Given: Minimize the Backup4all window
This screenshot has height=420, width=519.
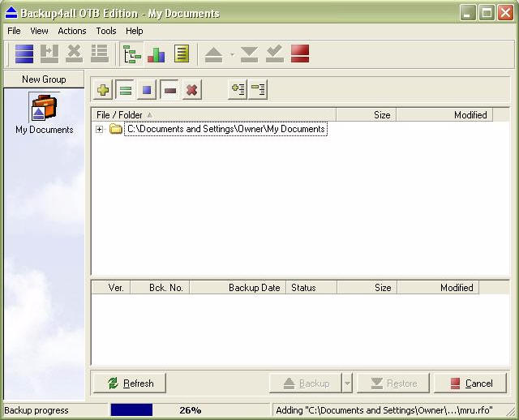Looking at the screenshot, I should coord(468,13).
